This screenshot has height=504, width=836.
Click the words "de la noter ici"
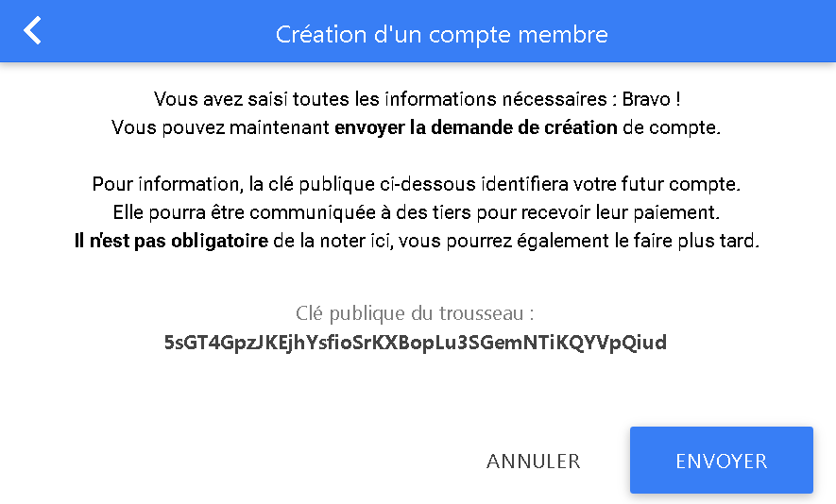click(332, 241)
